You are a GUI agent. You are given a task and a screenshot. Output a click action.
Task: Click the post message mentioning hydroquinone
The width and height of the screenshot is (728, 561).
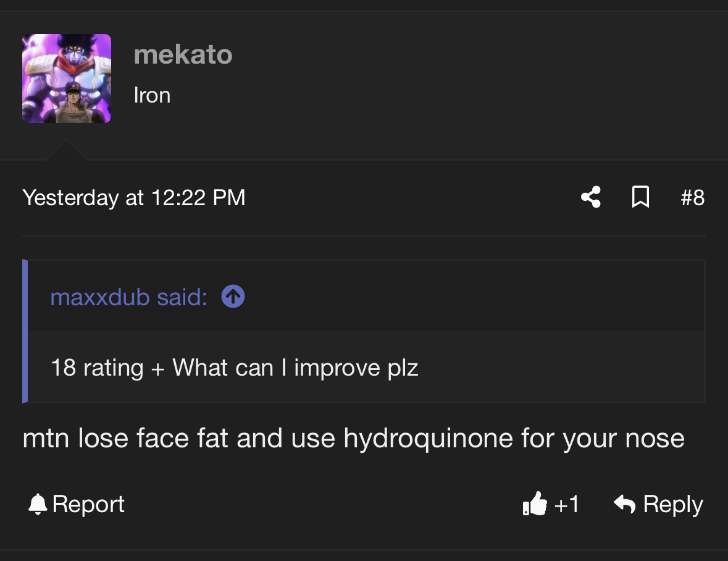(x=353, y=439)
